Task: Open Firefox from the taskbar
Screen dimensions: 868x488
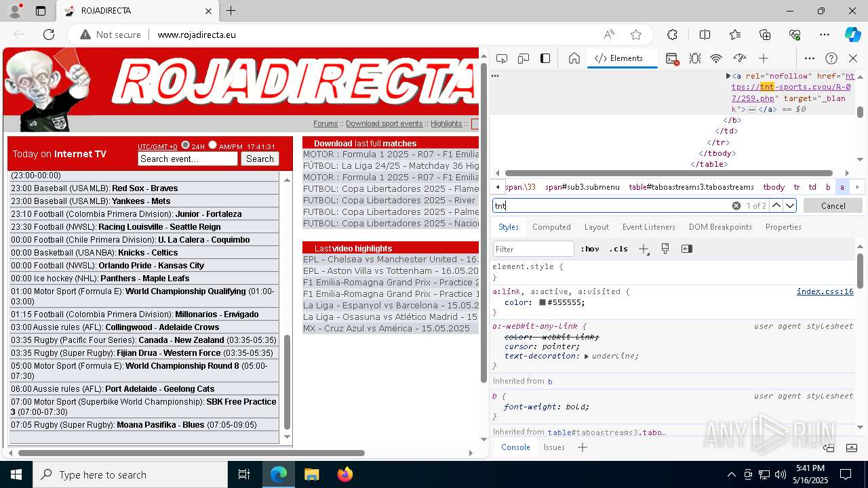Action: click(345, 474)
